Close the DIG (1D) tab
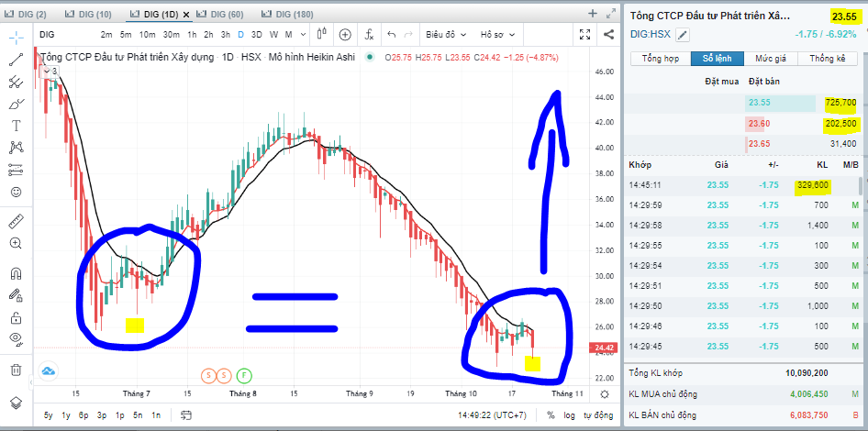Viewport: 868px width, 431px height. (x=185, y=15)
